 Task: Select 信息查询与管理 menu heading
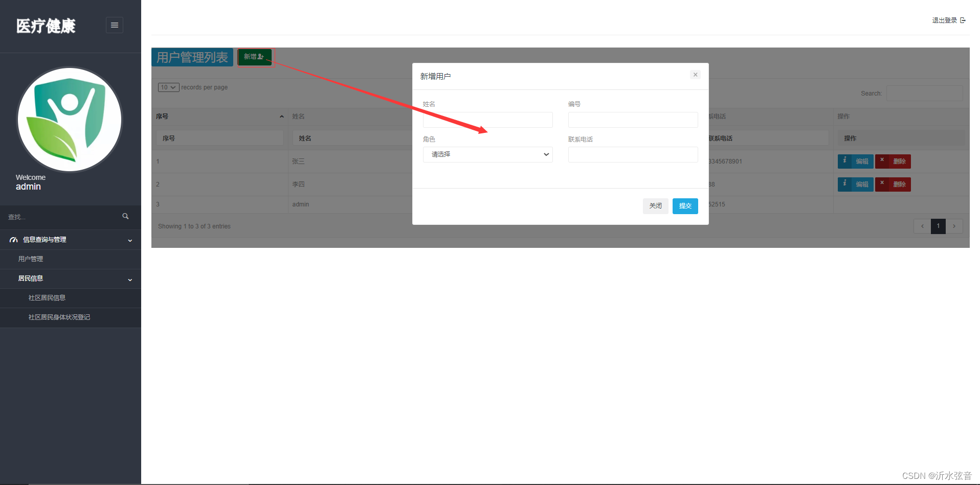click(x=44, y=240)
